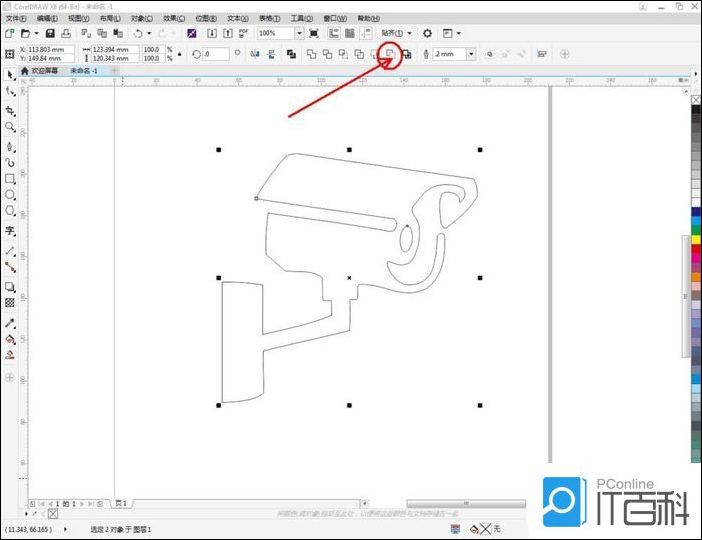Screen dimensions: 702x540
Task: Open the 文本 menu
Action: (x=237, y=18)
